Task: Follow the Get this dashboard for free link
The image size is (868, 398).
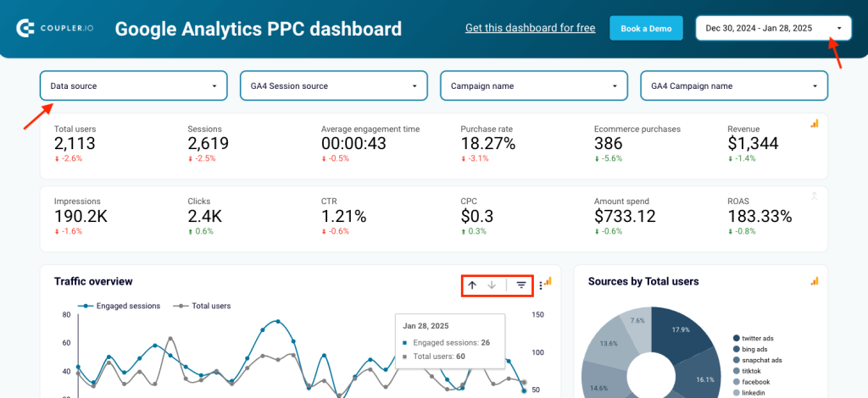Action: click(531, 28)
